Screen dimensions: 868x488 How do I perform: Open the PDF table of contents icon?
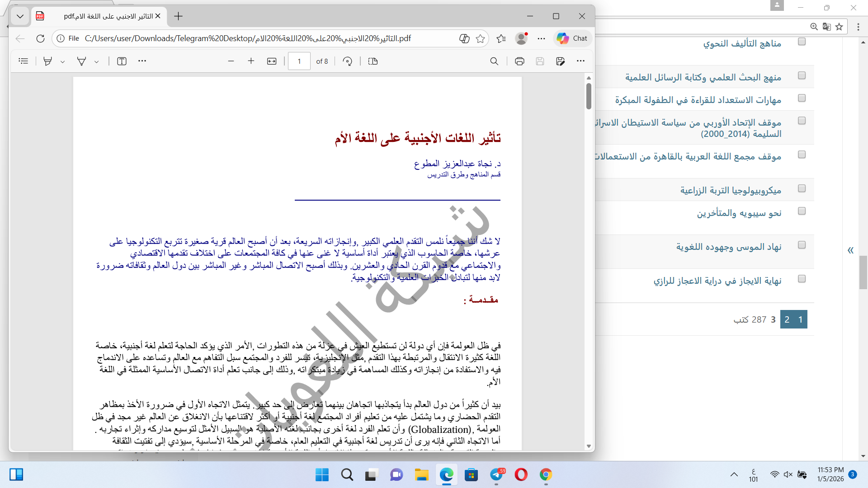pyautogui.click(x=24, y=61)
